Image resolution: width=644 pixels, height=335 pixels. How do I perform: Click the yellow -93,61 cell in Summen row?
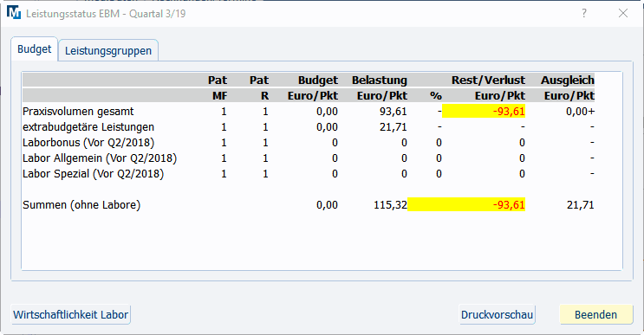pyautogui.click(x=466, y=205)
